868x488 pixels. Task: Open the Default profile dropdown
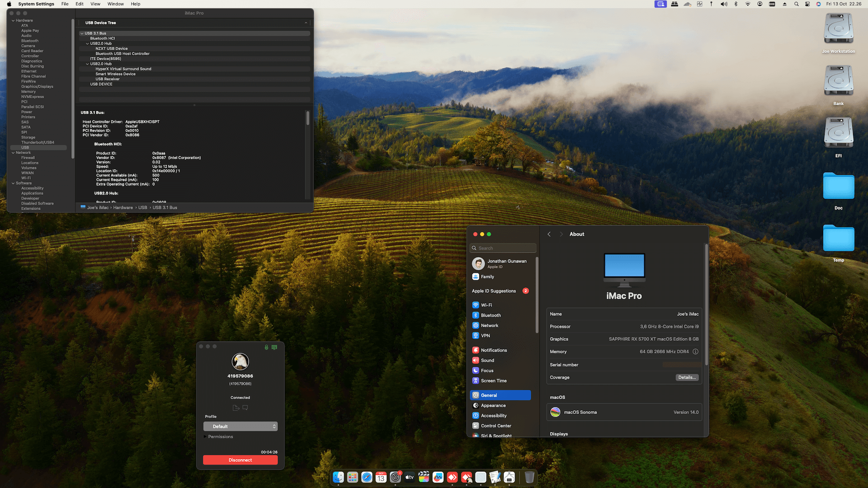pos(241,427)
